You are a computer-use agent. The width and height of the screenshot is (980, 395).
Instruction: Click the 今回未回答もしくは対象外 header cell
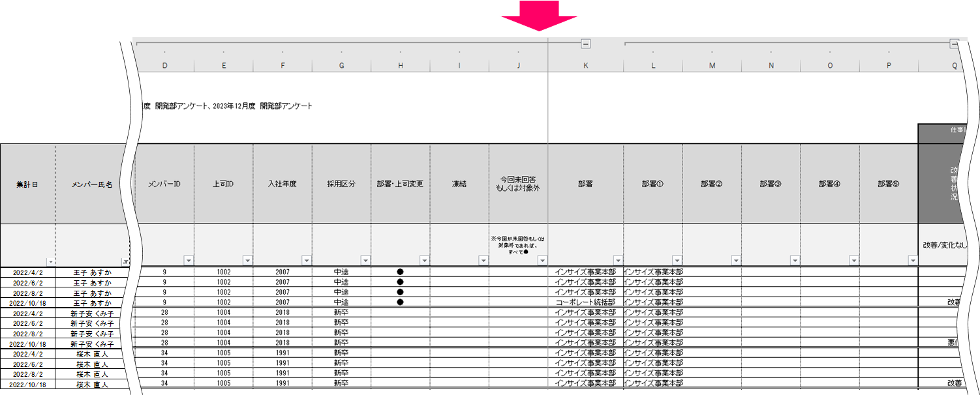point(519,184)
